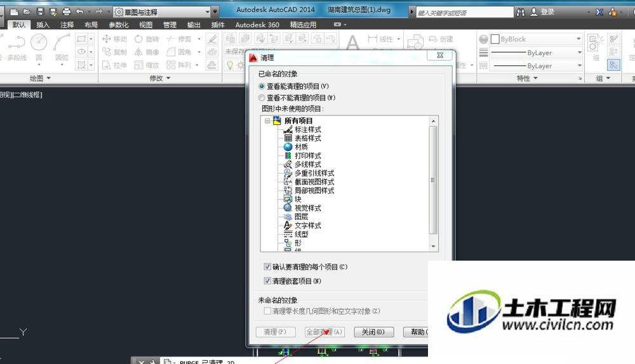The height and width of the screenshot is (364, 635).
Task: Select the Copy (复制) tool
Action: pos(114,52)
